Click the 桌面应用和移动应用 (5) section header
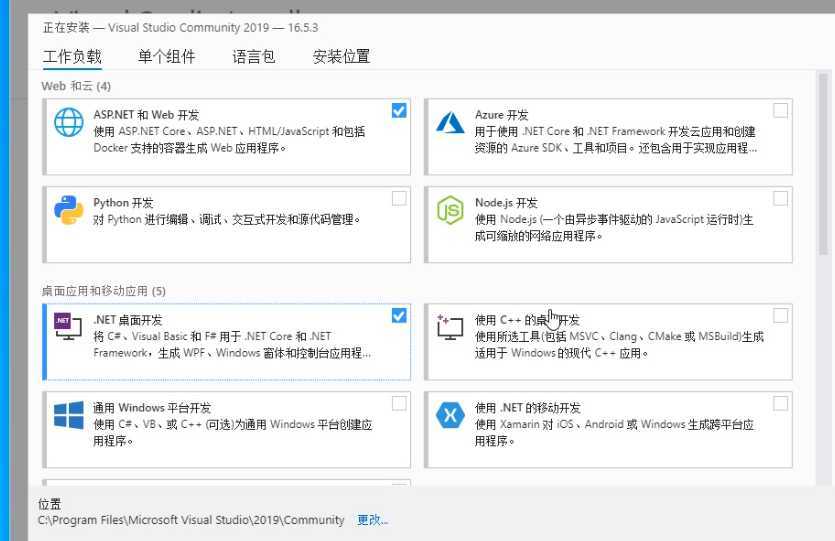 coord(103,291)
